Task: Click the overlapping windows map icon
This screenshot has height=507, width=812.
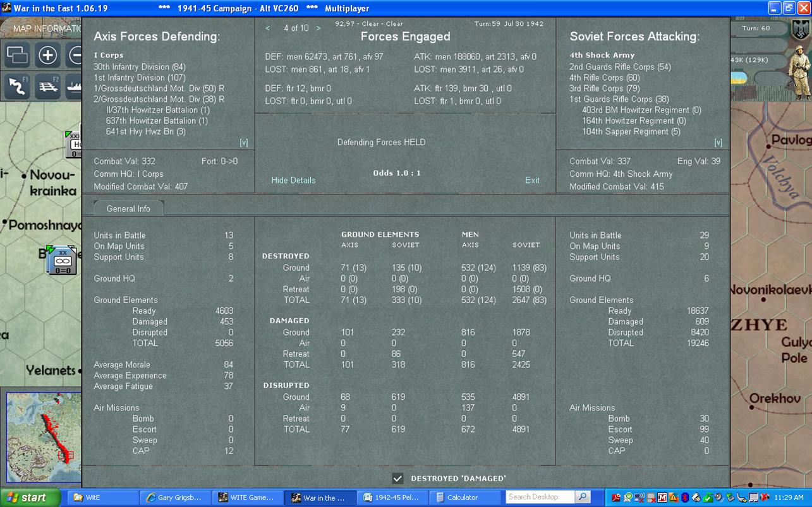Action: [18, 55]
